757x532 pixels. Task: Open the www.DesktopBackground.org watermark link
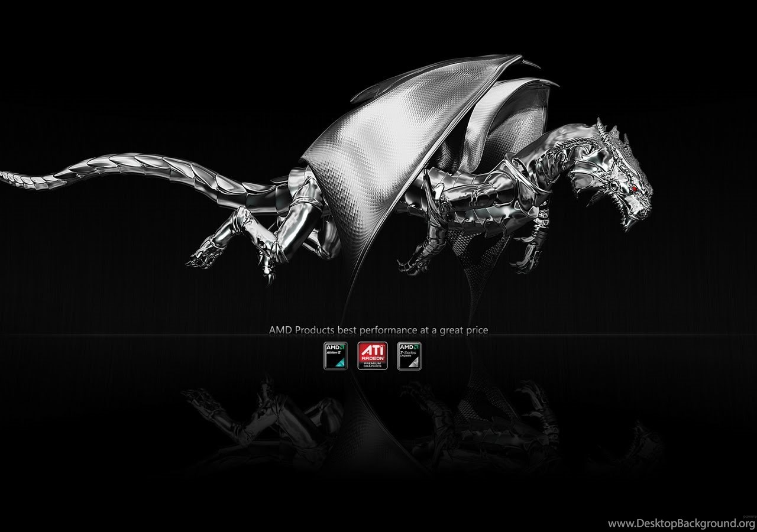point(681,523)
